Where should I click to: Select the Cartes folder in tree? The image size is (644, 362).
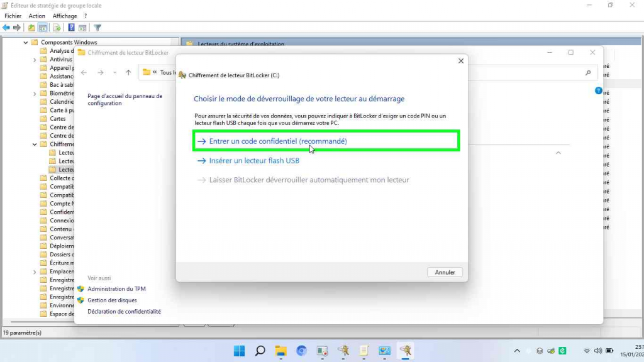[x=57, y=119]
